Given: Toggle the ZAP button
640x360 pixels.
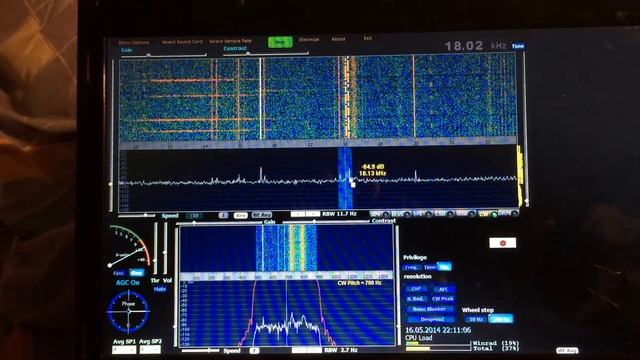Looking at the screenshot, I should tap(416, 289).
